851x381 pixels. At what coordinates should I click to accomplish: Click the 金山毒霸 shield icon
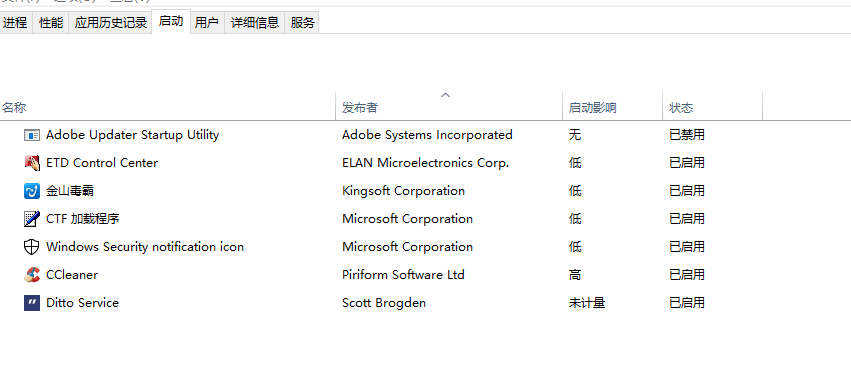(32, 191)
